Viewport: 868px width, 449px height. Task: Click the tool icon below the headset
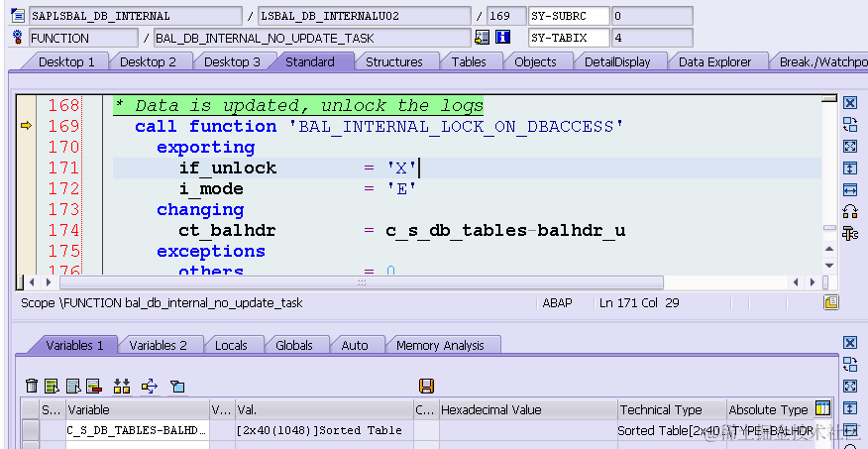pos(850,234)
